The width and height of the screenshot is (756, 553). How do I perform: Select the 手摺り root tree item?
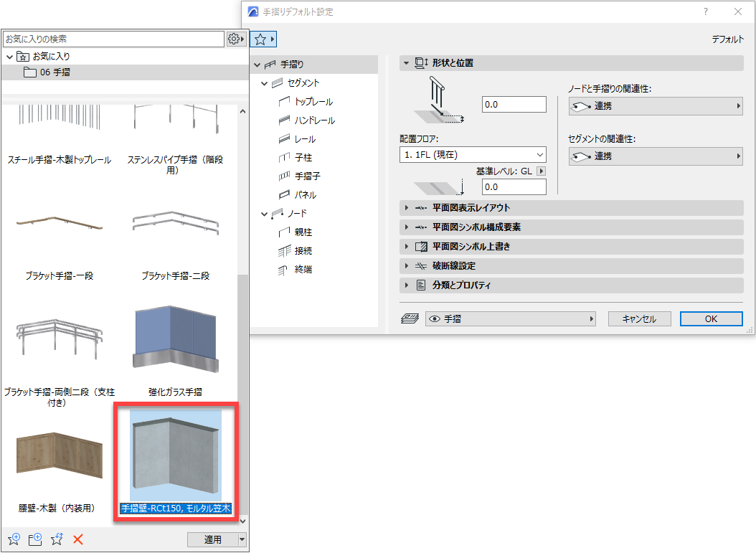tap(314, 64)
